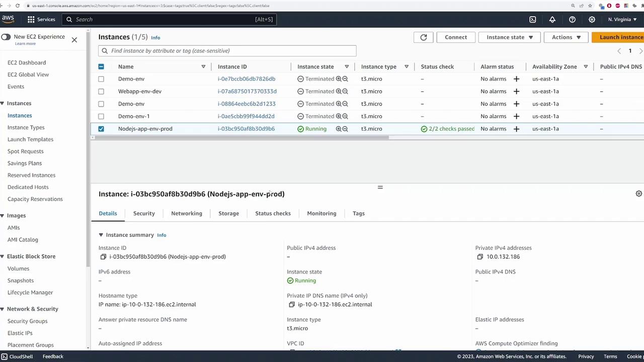The height and width of the screenshot is (362, 644).
Task: Zoom in on first Demo-env instance state
Action: point(339,79)
